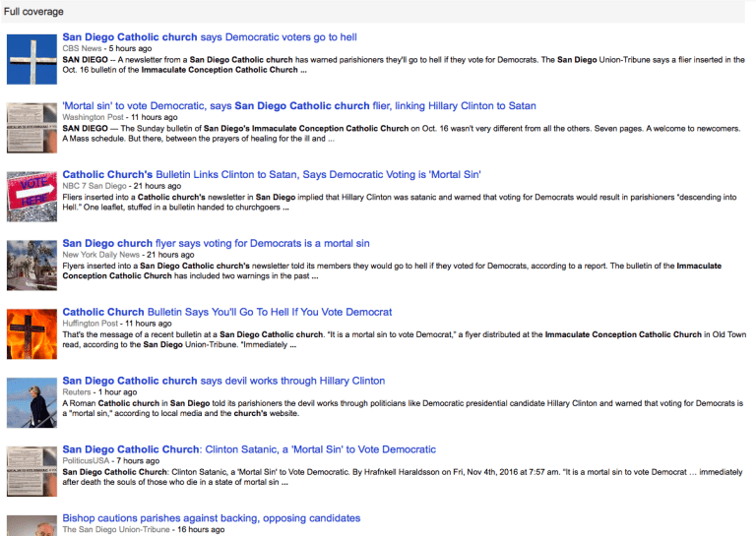The image size is (756, 536).
Task: Click the burning cross thumbnail for Huffington Post
Action: (31, 334)
